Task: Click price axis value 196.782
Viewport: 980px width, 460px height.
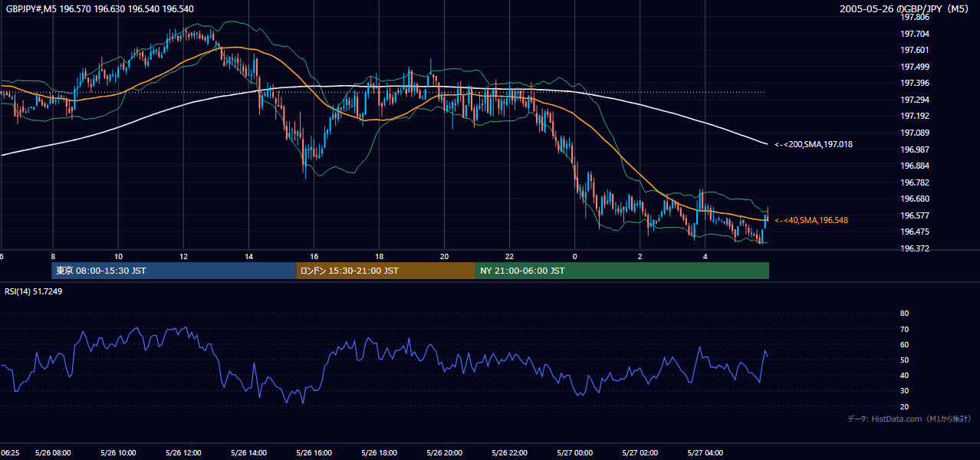Action: [914, 182]
